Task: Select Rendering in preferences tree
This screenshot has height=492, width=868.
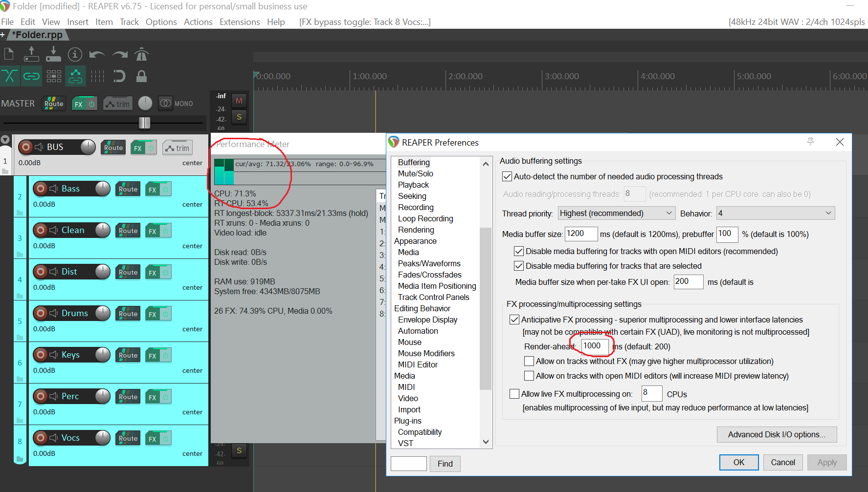Action: (x=416, y=230)
